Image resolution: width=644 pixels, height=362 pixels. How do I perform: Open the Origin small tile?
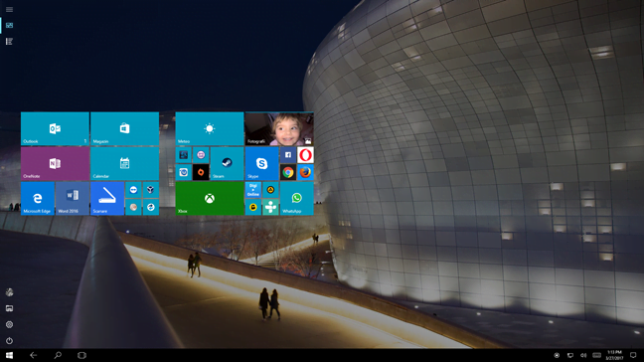pyautogui.click(x=201, y=173)
